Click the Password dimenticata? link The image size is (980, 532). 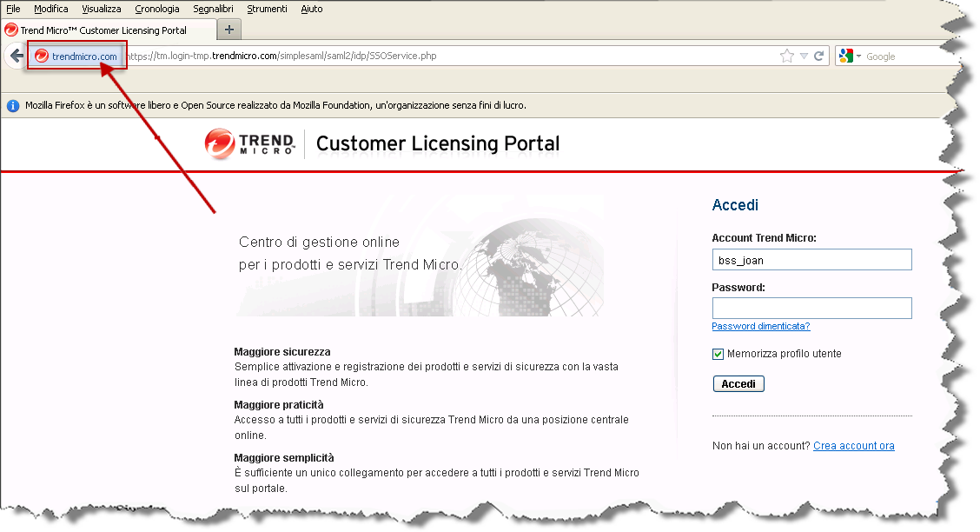(760, 327)
